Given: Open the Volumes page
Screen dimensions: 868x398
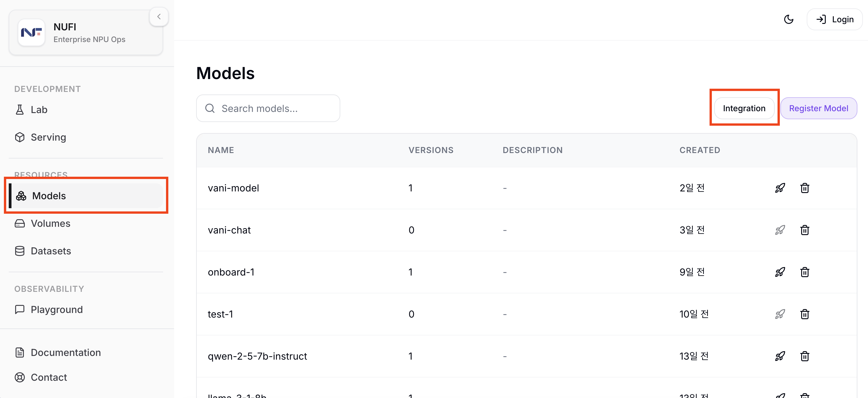Looking at the screenshot, I should click(86, 223).
